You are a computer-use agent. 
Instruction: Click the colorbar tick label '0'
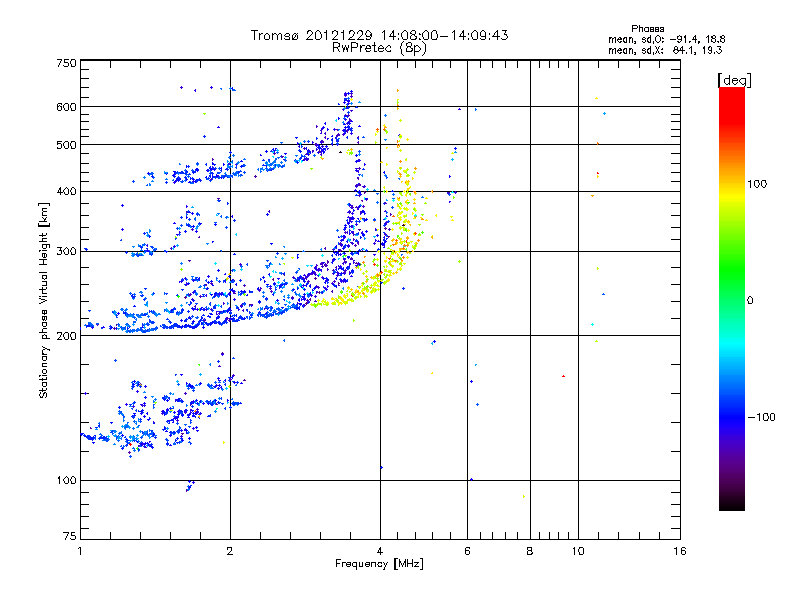point(749,300)
